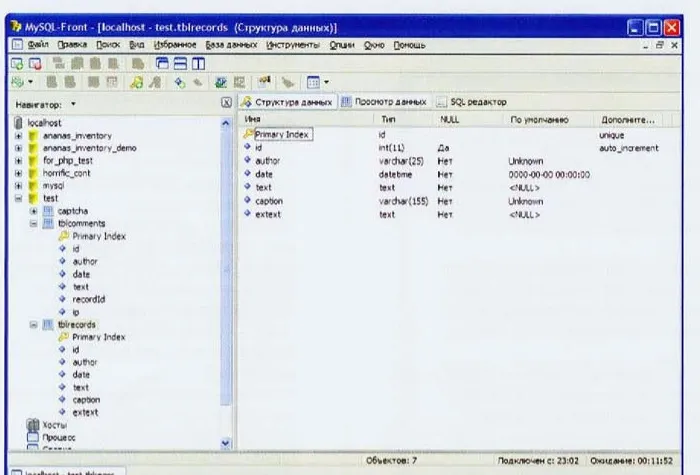Viewport: 700px width, 475px height.
Task: Click the datetime type cell
Action: coord(396,175)
